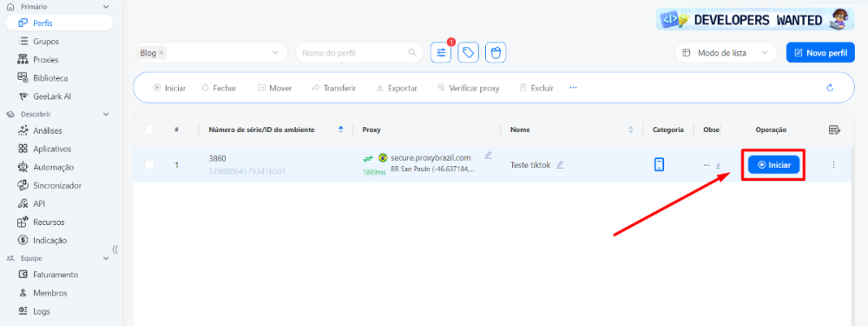The image size is (868, 326).
Task: Click the DEVELOPERS WANTED banner
Action: coord(756,19)
